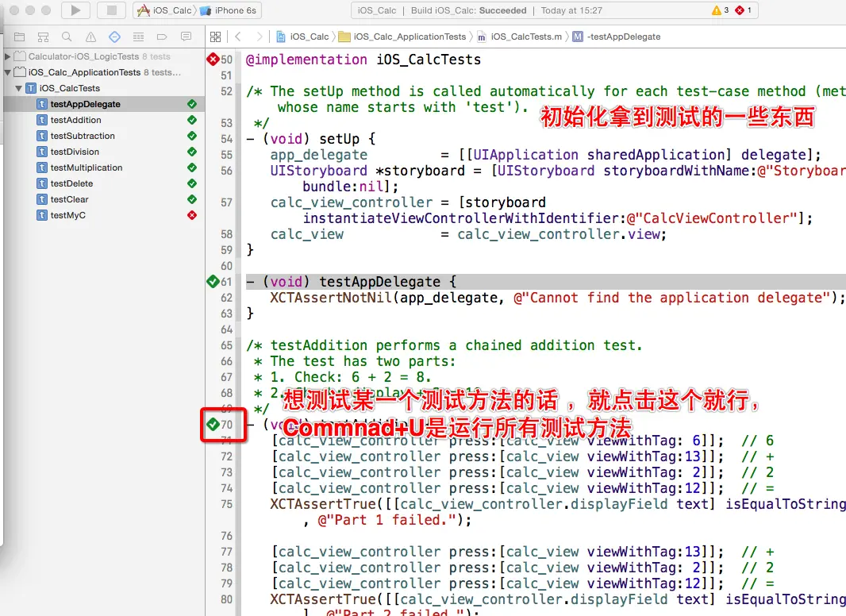Click the Build iOS_Calc Succeeded status
The height and width of the screenshot is (616, 846).
[x=468, y=10]
